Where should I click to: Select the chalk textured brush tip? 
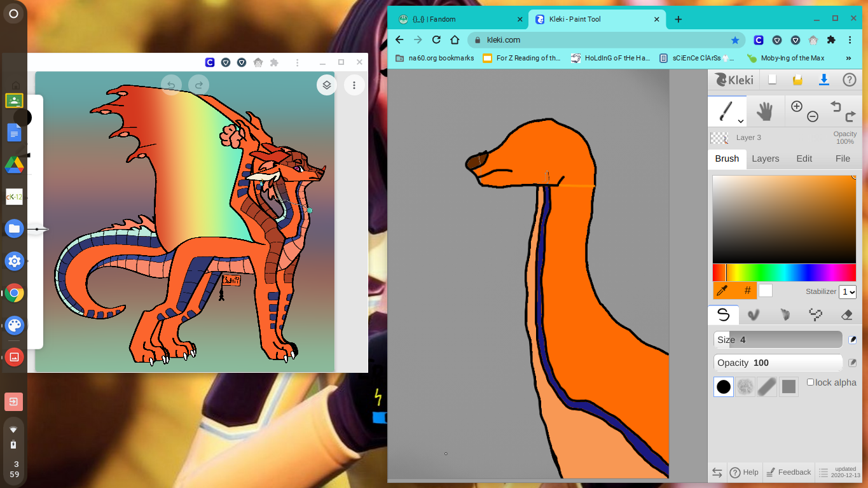tap(745, 386)
